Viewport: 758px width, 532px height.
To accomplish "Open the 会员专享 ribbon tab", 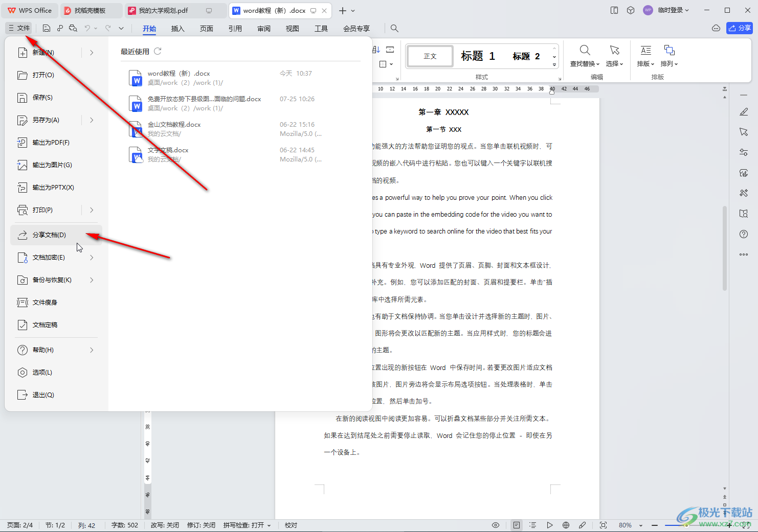I will point(356,29).
